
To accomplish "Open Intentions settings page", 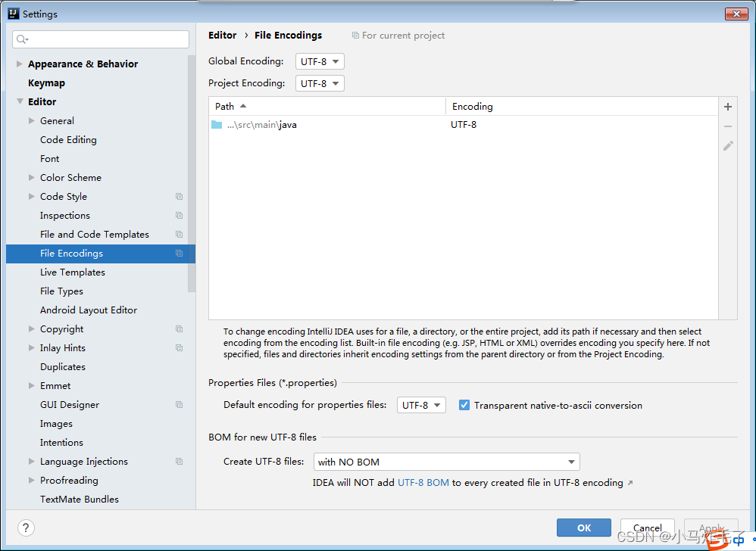I will click(61, 443).
